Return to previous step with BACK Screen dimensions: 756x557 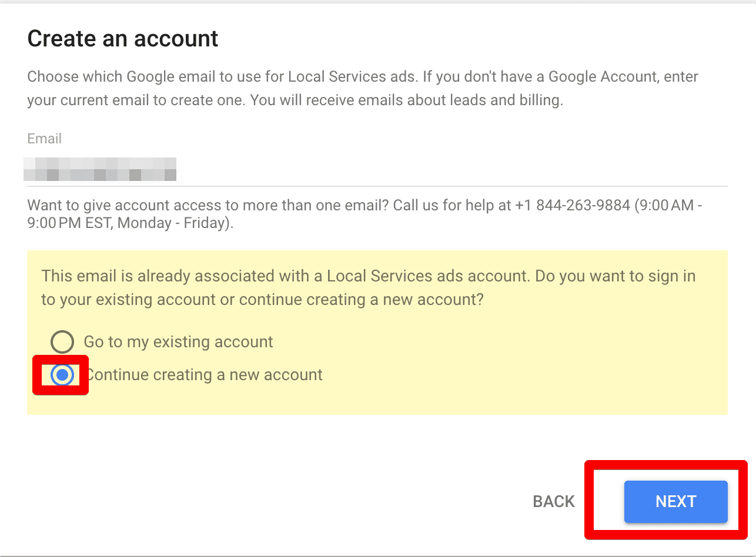point(553,501)
